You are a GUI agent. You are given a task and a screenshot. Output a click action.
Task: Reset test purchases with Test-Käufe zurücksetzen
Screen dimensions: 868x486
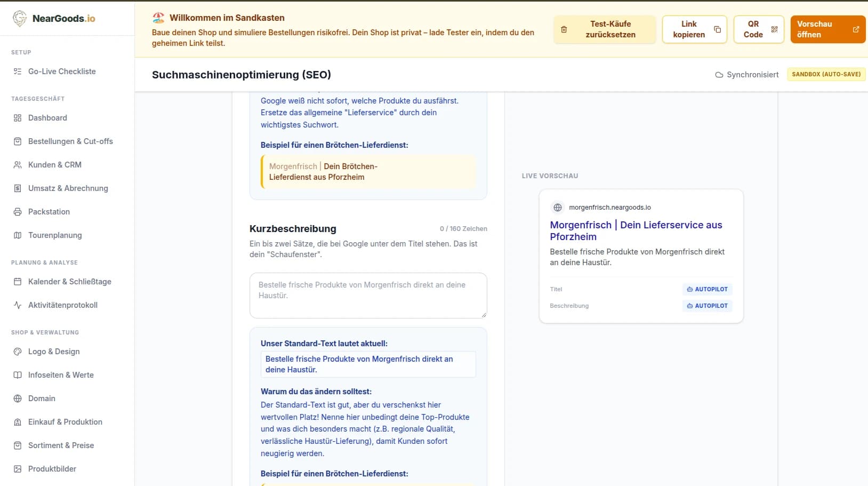[605, 29]
